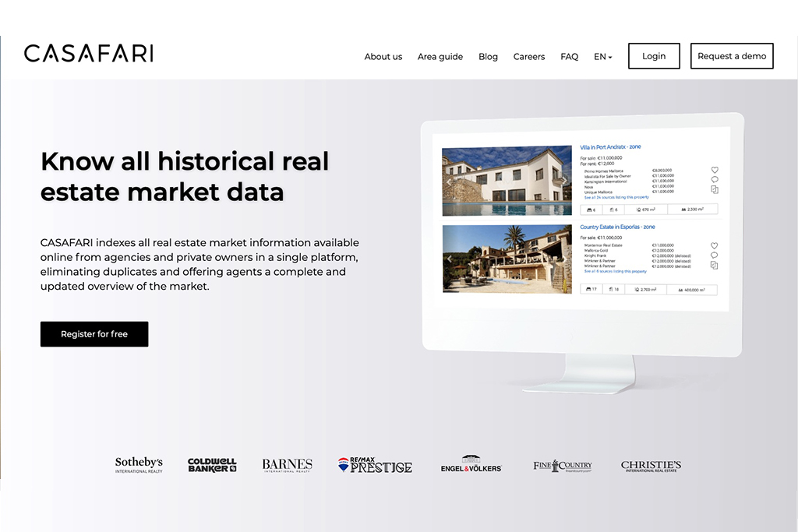
Task: Open the Careers page
Action: 529,56
